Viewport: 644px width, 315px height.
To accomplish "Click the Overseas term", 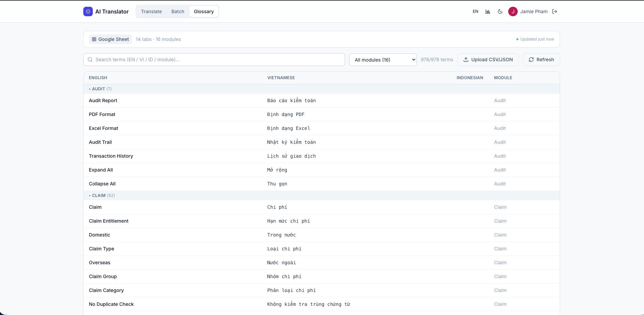I will pos(100,263).
